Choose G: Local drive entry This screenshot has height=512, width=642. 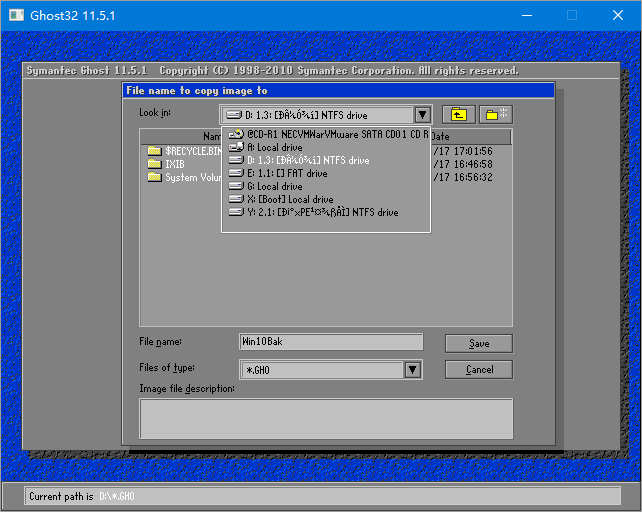(326, 186)
